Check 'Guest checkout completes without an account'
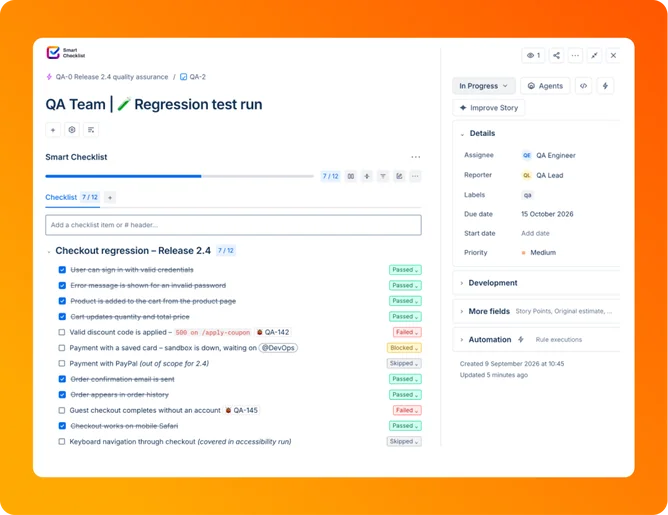 pos(62,410)
